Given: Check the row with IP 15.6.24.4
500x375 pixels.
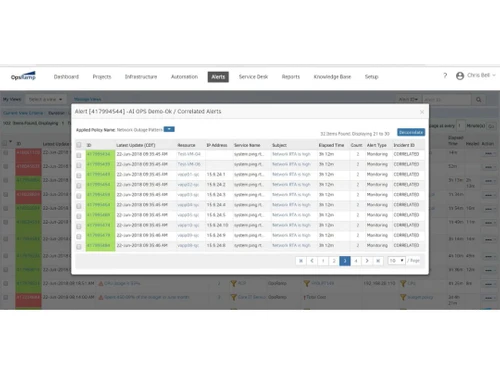Looking at the screenshot, I should [79, 206].
